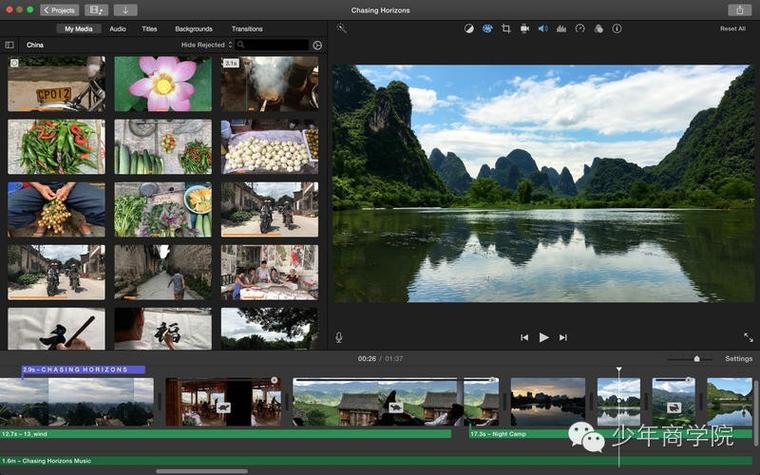Select the Chasing Horizons Music track

pyautogui.click(x=376, y=461)
